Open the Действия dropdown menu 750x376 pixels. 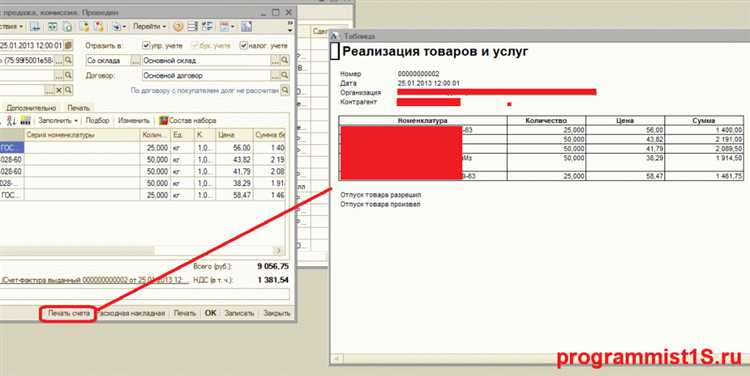pos(12,27)
